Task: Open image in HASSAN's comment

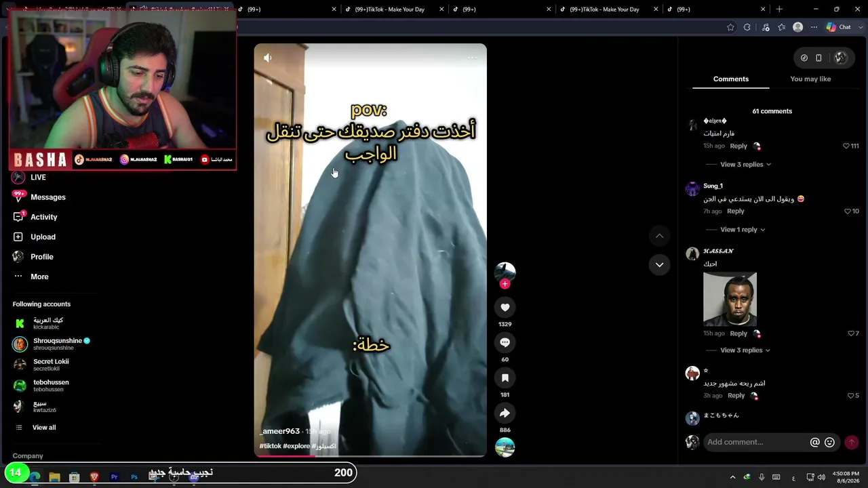Action: [x=730, y=299]
